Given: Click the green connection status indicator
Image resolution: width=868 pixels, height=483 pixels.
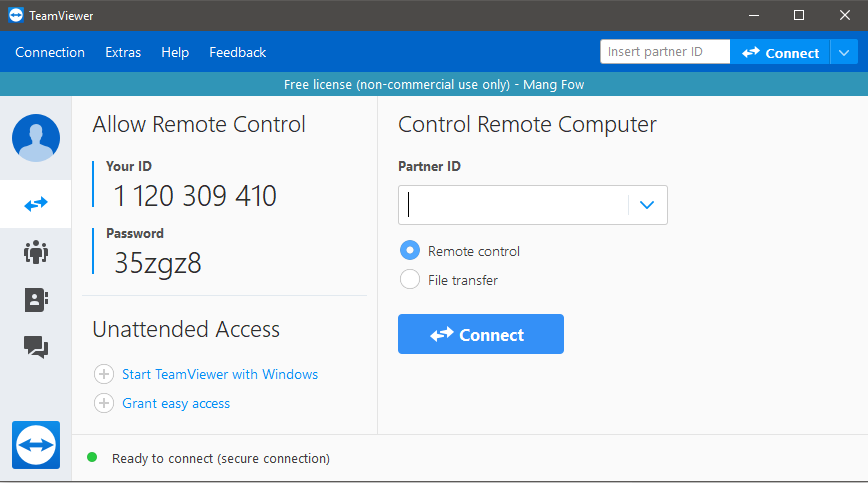Looking at the screenshot, I should click(x=92, y=458).
